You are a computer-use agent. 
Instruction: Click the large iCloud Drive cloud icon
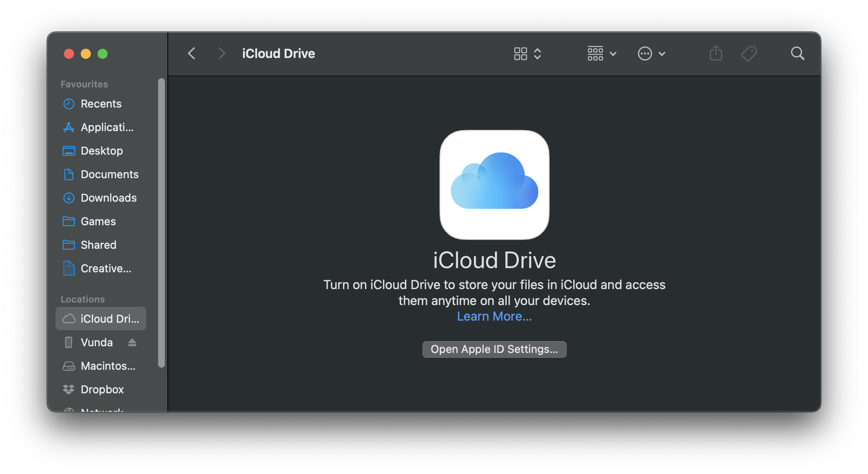click(494, 185)
